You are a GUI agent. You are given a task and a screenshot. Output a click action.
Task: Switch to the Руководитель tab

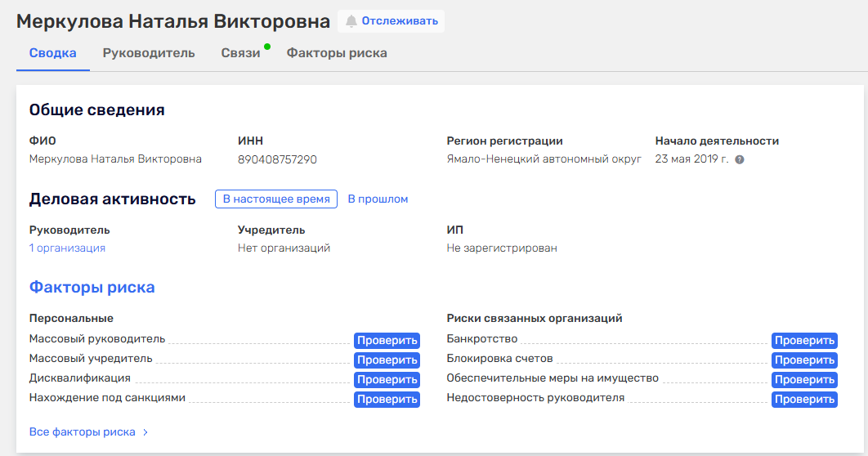(x=149, y=53)
